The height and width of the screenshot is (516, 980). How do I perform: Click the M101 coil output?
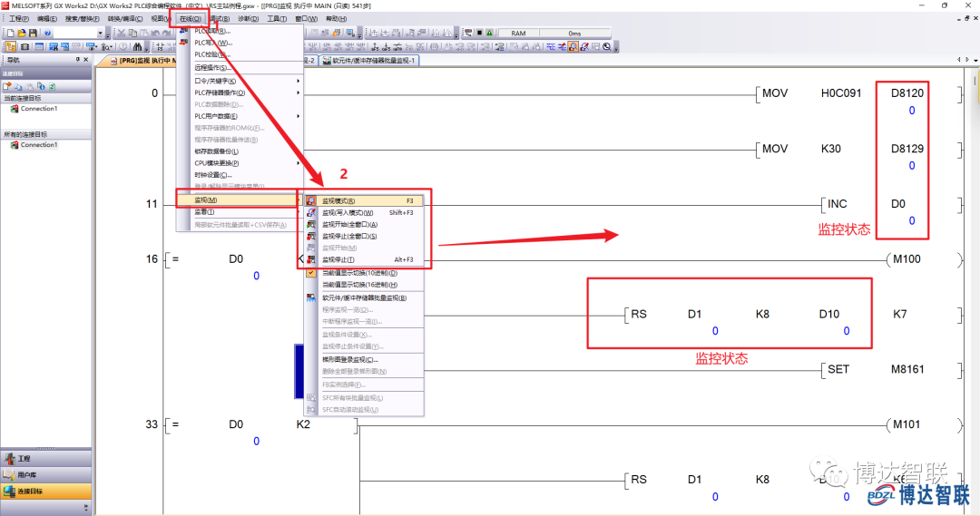(x=906, y=424)
